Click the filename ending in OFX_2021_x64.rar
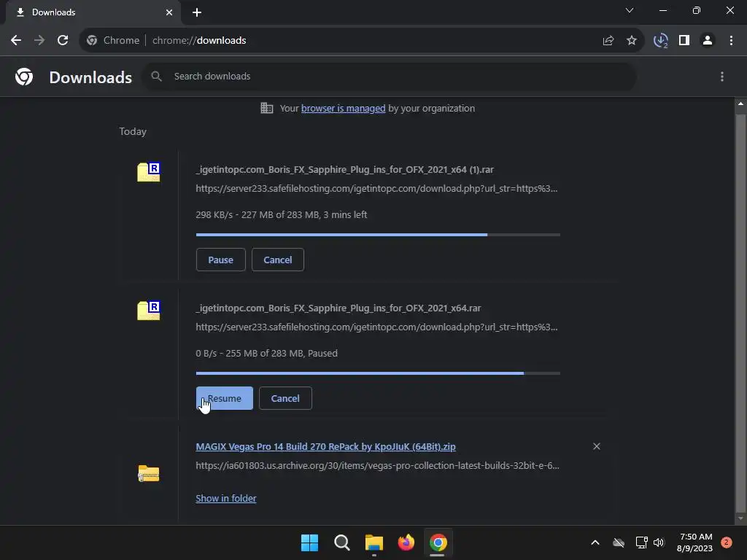 pos(338,308)
